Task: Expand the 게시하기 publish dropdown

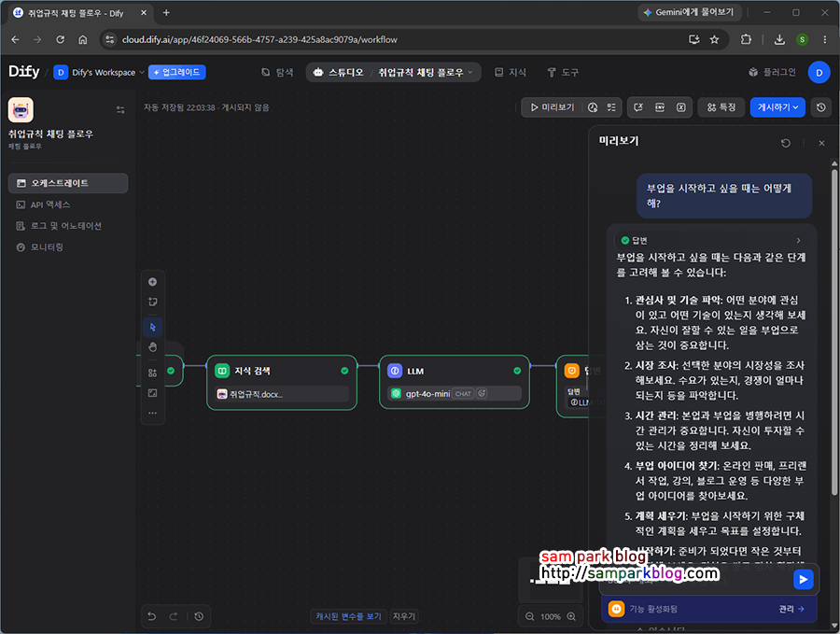Action: click(777, 107)
